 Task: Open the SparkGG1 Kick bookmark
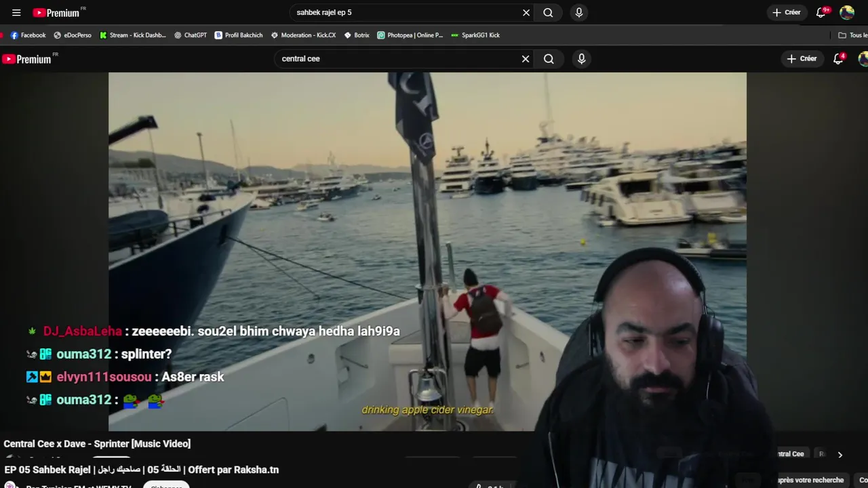coord(475,35)
